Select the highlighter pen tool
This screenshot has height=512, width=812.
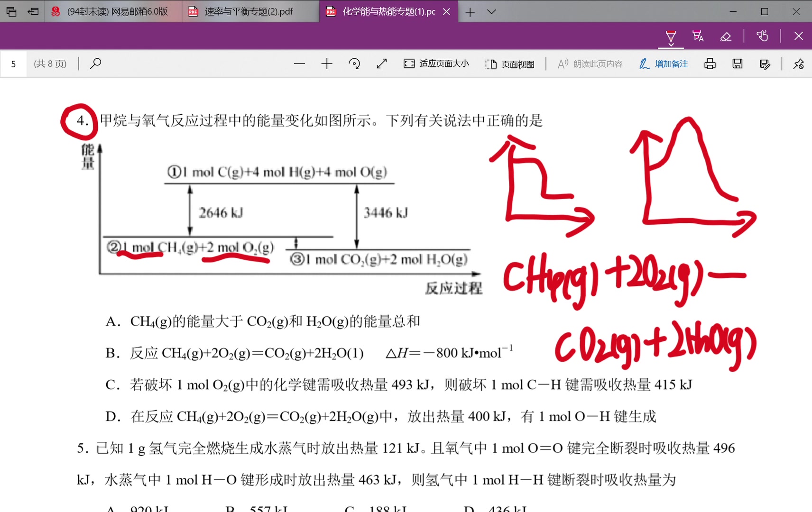[x=697, y=36]
